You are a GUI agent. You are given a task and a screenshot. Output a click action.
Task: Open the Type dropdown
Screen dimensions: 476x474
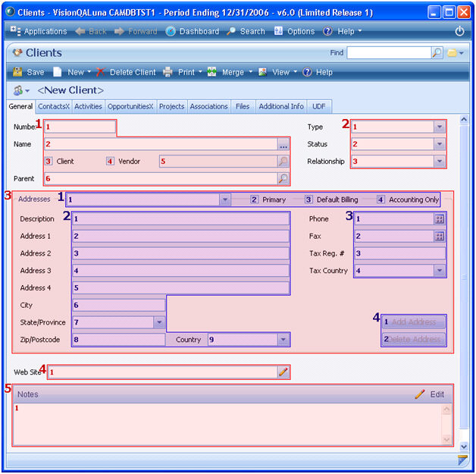(x=440, y=127)
